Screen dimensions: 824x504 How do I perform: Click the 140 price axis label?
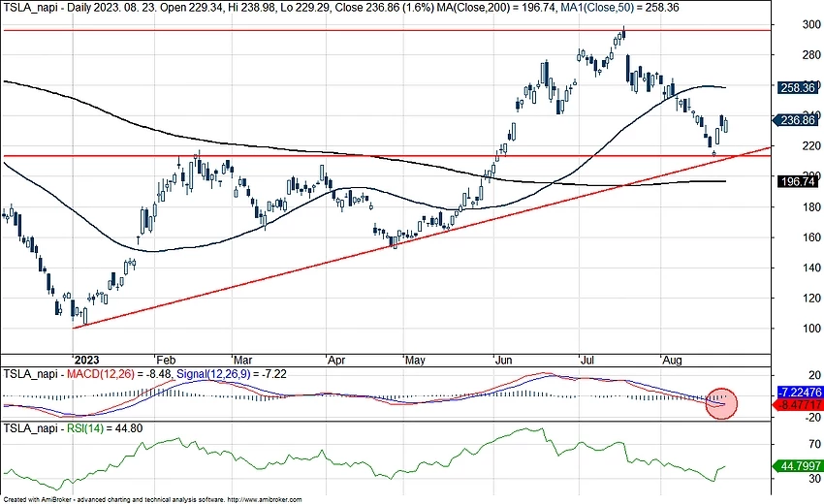[x=812, y=268]
